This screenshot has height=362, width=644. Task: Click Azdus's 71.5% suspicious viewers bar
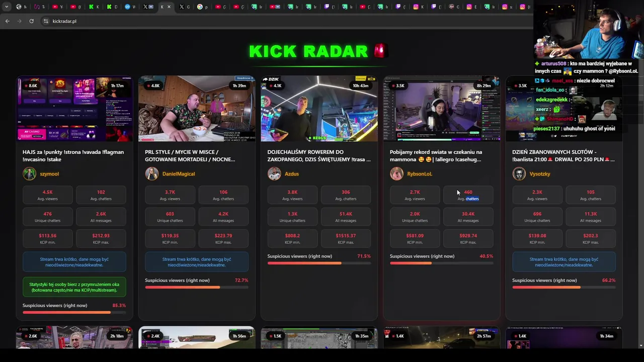pos(319,263)
